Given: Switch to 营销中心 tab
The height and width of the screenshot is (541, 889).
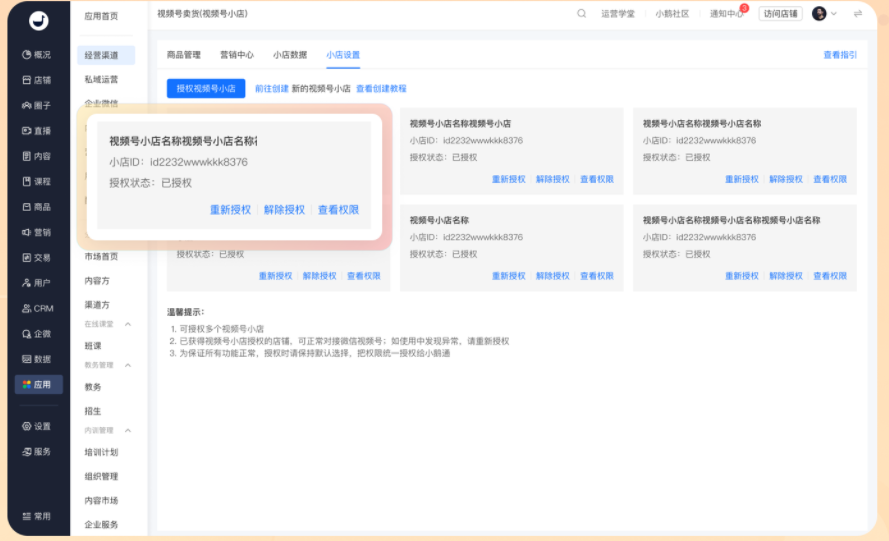Looking at the screenshot, I should pos(237,55).
